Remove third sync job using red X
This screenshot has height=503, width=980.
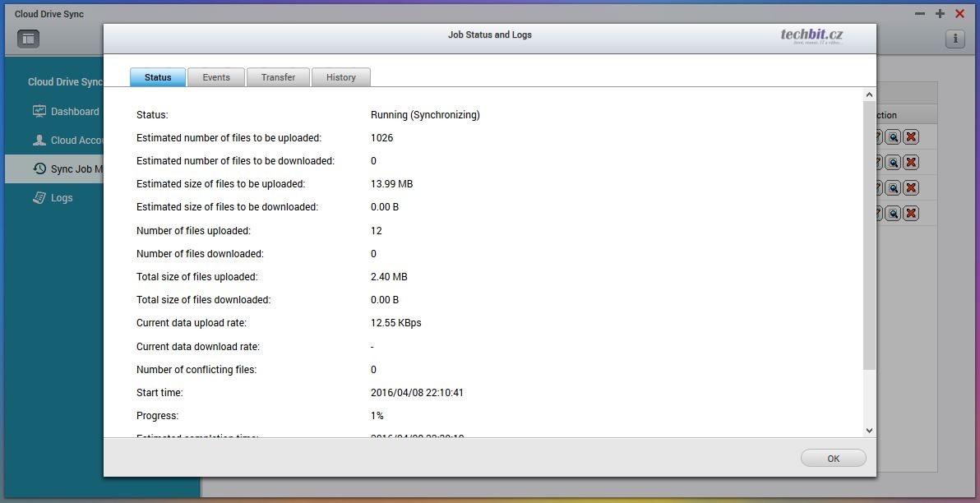[911, 188]
